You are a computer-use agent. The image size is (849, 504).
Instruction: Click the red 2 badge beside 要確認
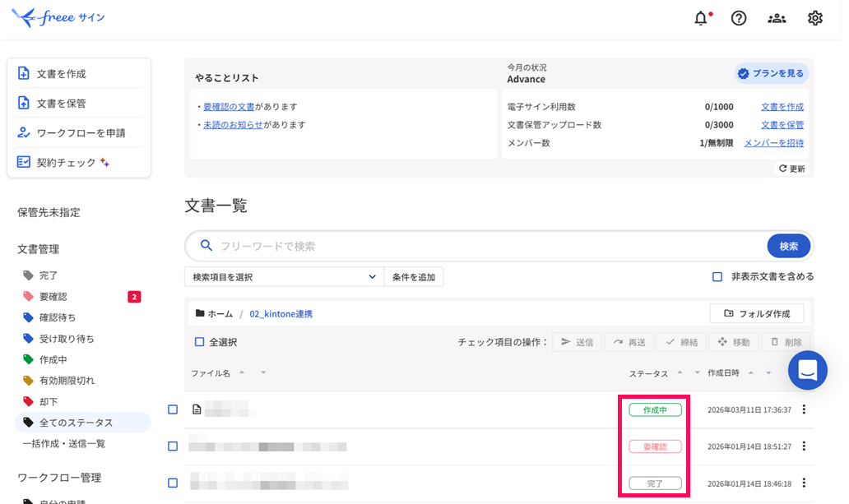point(134,297)
